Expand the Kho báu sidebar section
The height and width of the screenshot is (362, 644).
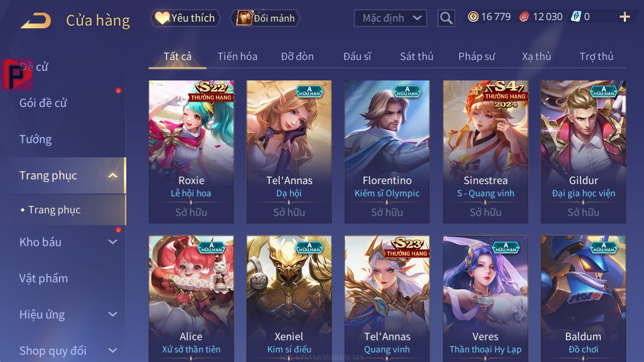tap(113, 242)
